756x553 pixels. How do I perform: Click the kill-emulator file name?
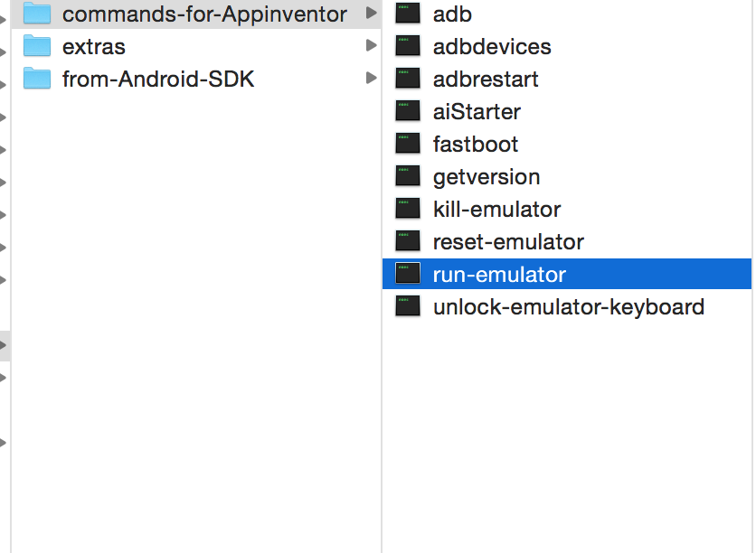tap(496, 210)
